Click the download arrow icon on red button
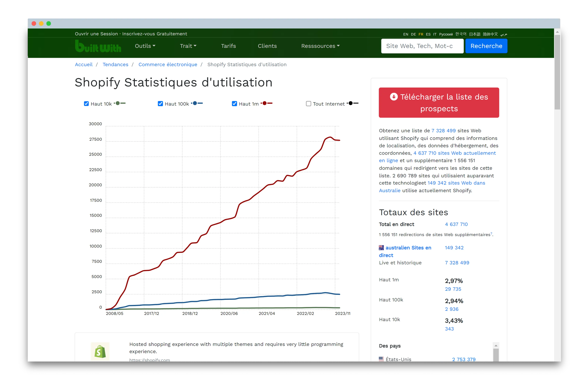The image size is (588, 380). click(393, 97)
